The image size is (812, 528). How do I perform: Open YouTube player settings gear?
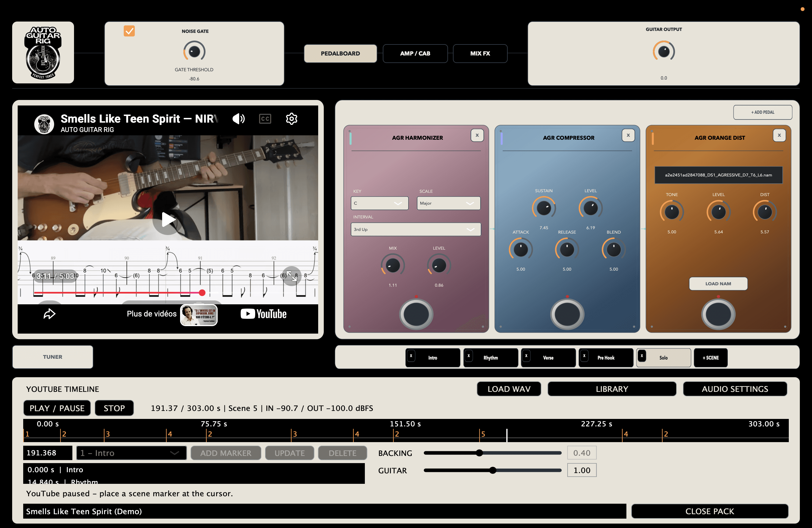point(291,119)
